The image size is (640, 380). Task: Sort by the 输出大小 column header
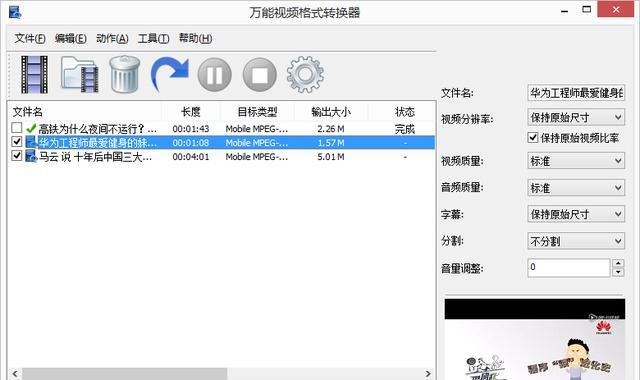(331, 111)
